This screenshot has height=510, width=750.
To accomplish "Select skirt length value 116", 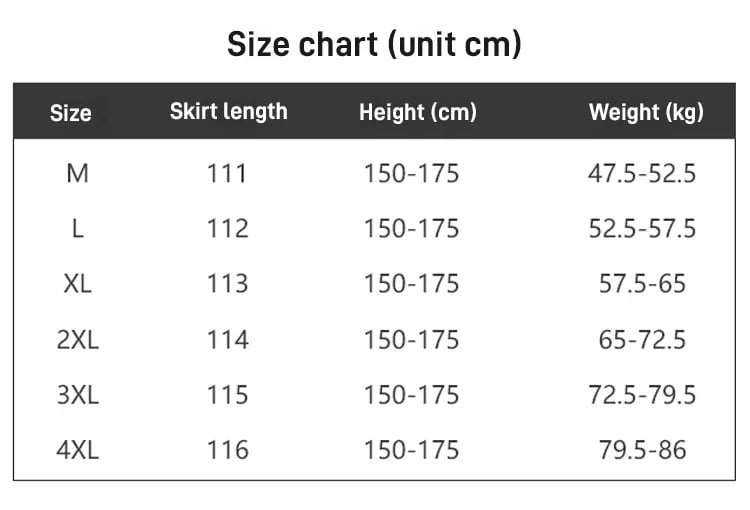I will (227, 450).
